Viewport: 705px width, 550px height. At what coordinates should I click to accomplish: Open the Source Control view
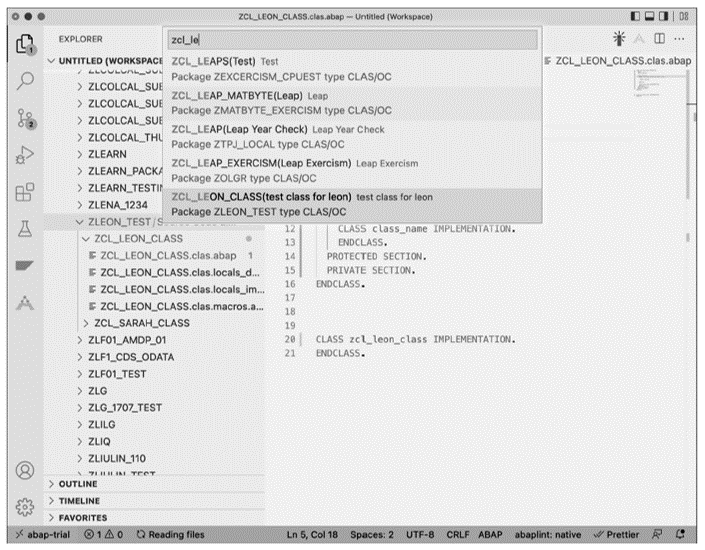[x=22, y=119]
